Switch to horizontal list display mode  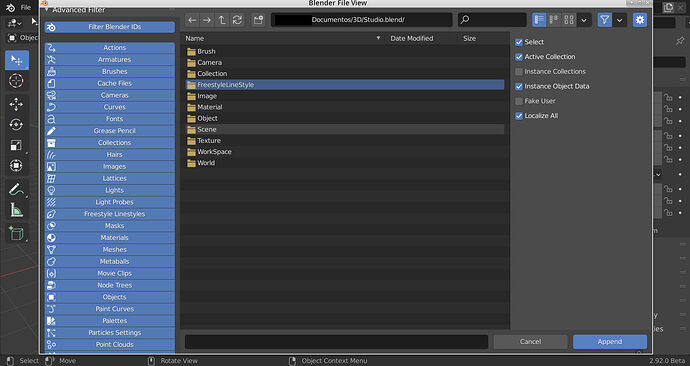554,20
